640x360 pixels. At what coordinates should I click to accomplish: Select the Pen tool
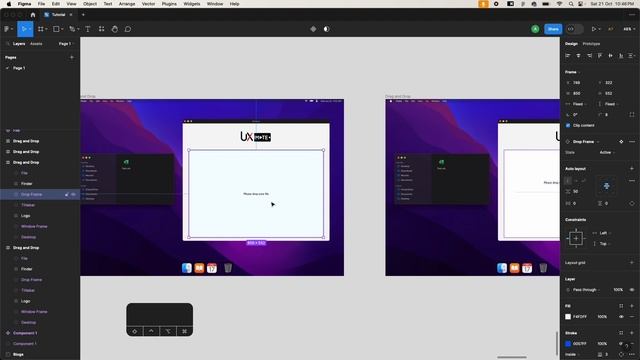pos(72,29)
